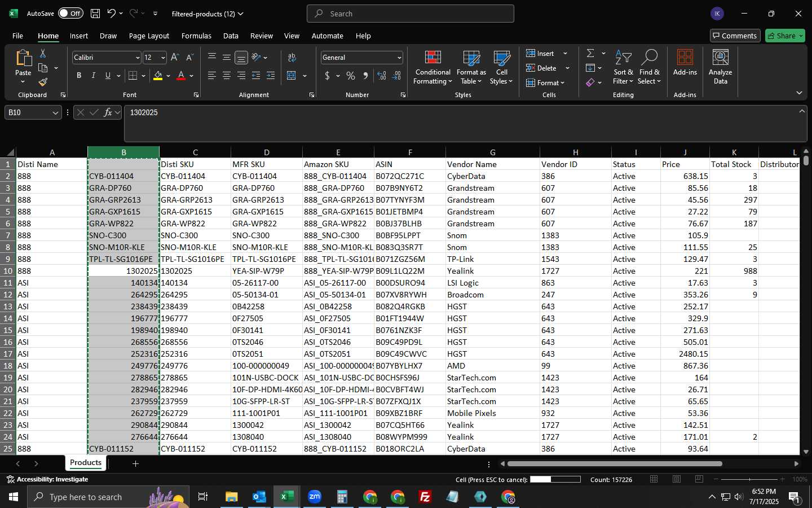
Task: Expand the formula bar chevron
Action: pyautogui.click(x=802, y=111)
